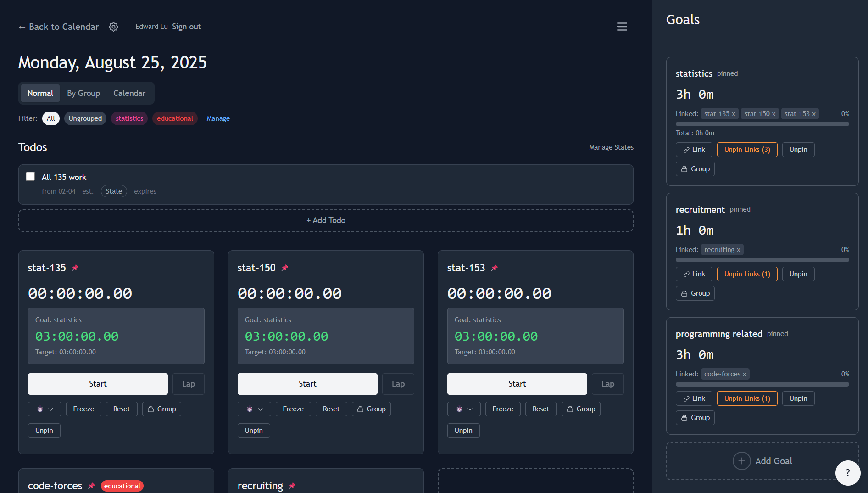
Task: Open the hamburger menu top right
Action: coord(622,27)
